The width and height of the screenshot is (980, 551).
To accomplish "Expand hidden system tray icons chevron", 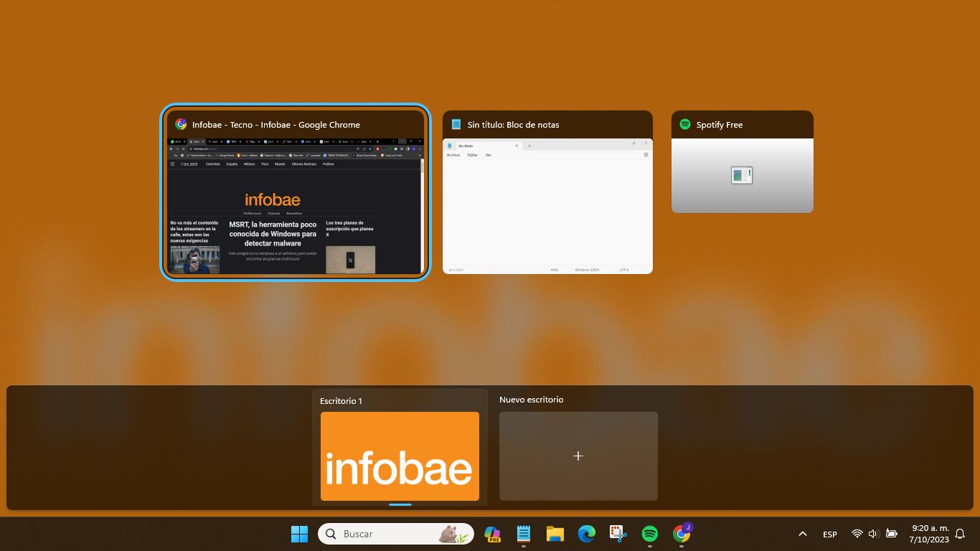I will 803,534.
